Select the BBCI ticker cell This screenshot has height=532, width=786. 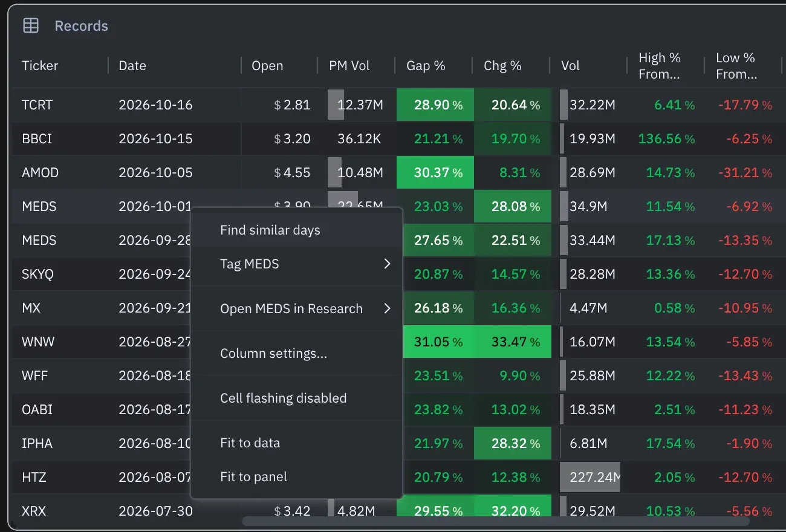tap(60, 139)
